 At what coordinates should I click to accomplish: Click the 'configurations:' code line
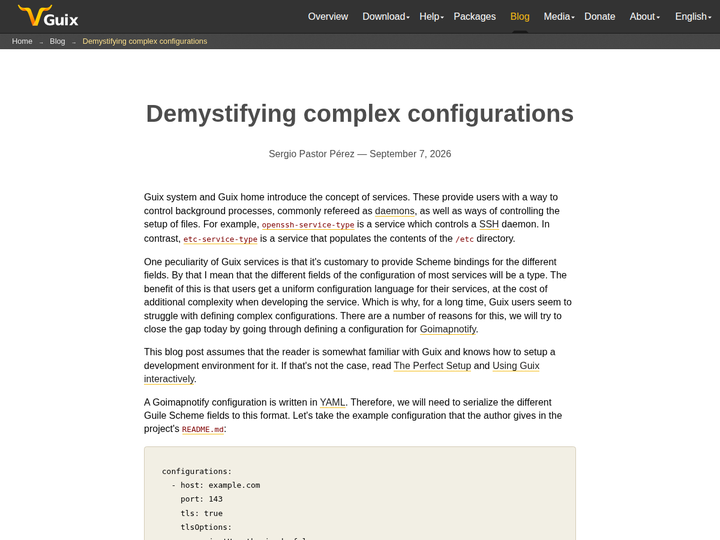[197, 472]
